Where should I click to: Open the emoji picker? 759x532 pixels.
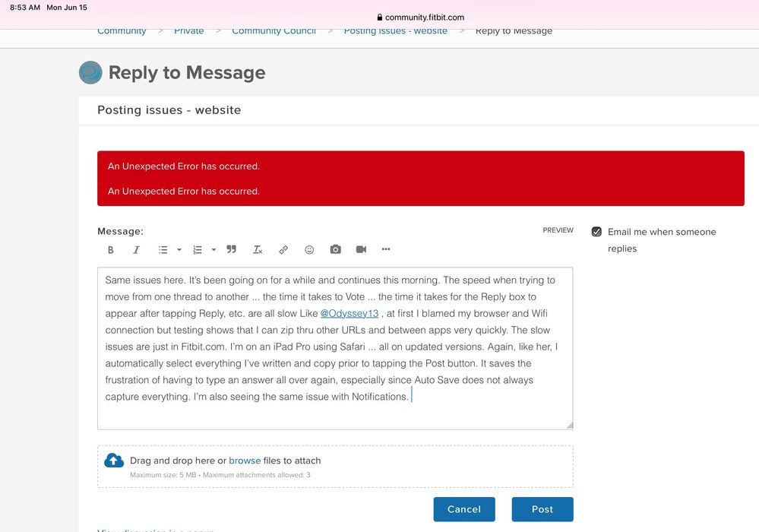point(309,250)
